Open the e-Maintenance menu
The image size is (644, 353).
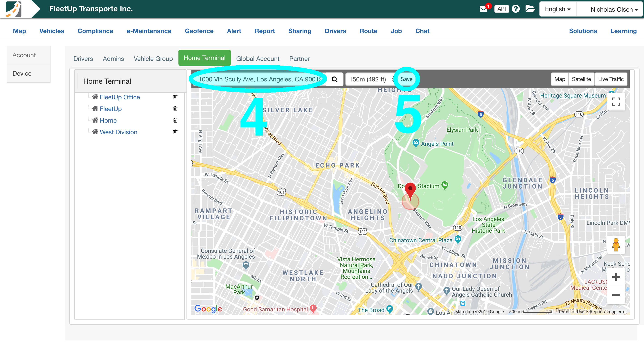tap(149, 31)
